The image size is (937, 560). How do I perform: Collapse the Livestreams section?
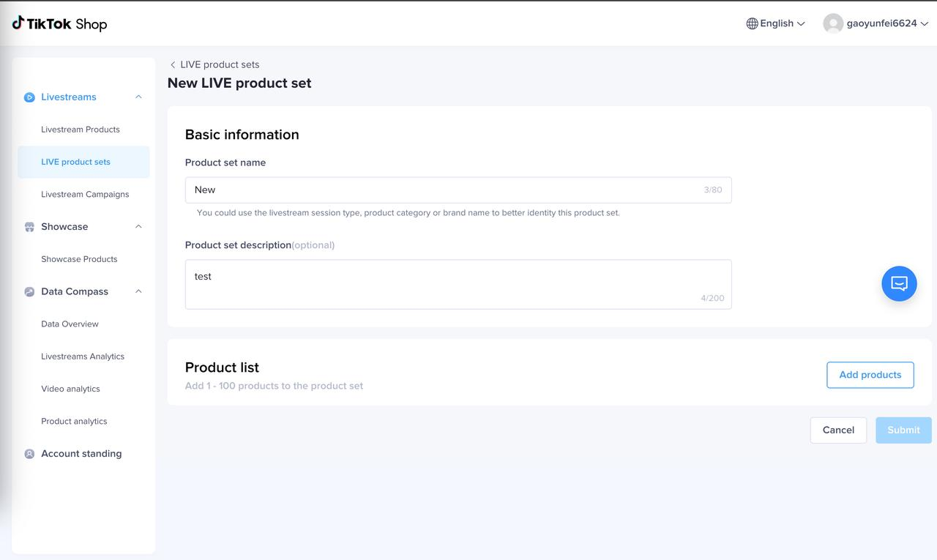[x=138, y=97]
